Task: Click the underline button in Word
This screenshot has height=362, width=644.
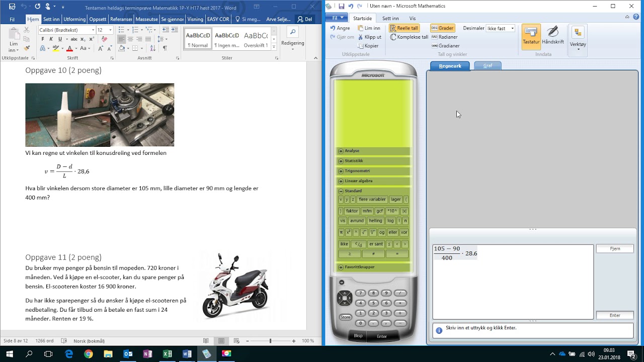Action: [x=60, y=39]
